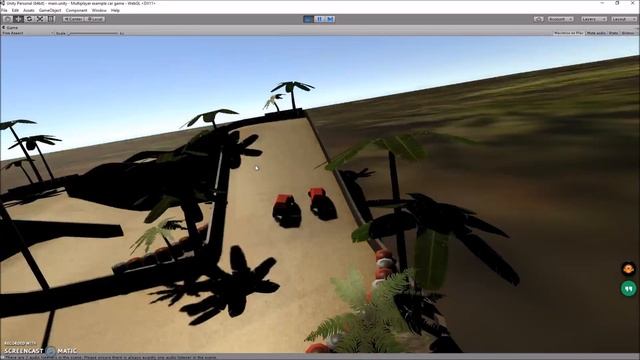640x360 pixels.
Task: Open the Window menu
Action: coord(99,10)
